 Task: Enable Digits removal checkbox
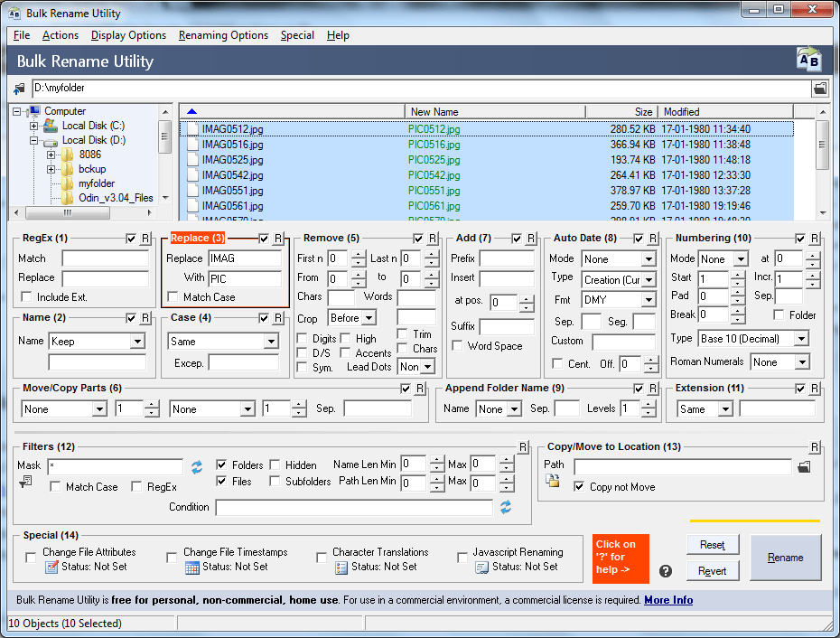point(303,339)
